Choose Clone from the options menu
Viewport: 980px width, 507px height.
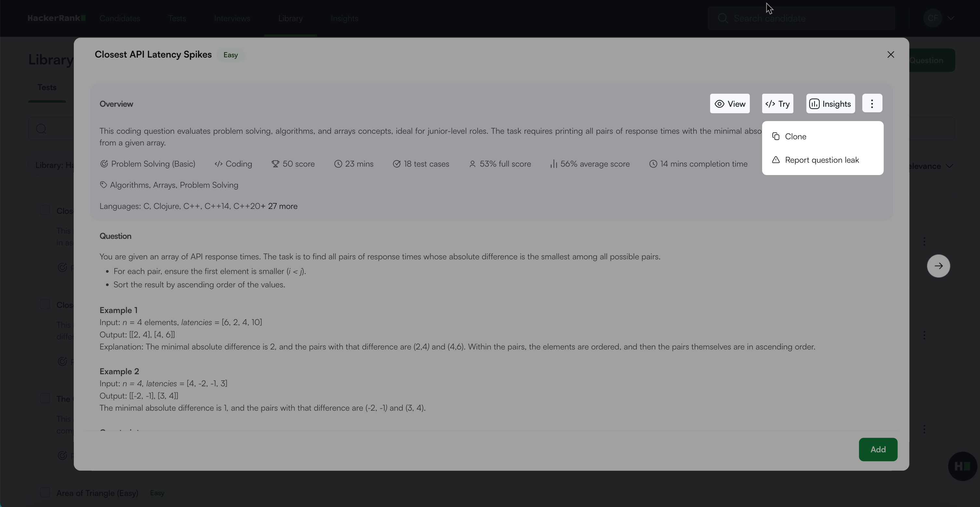796,137
